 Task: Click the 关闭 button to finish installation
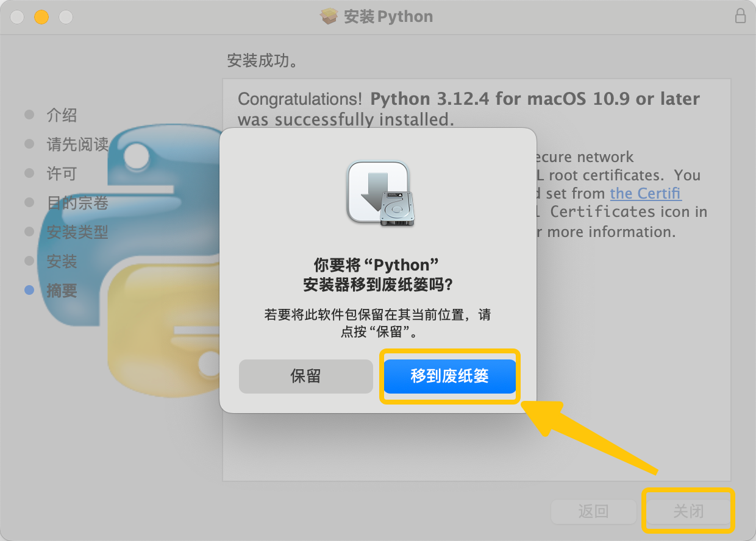[x=688, y=511]
